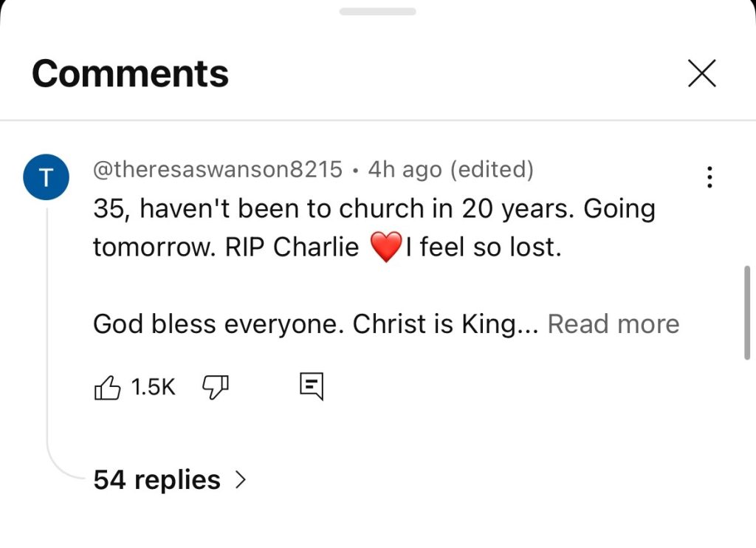Tap the red heart emoji in comment

385,247
